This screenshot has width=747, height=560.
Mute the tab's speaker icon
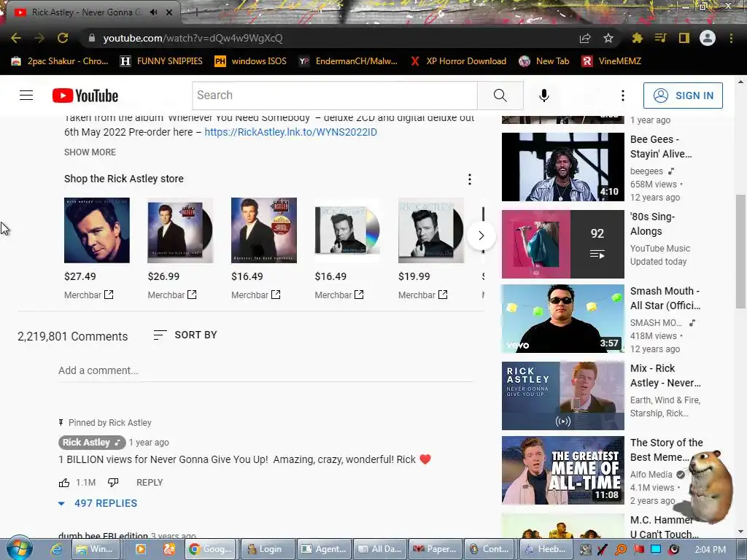[x=153, y=12]
